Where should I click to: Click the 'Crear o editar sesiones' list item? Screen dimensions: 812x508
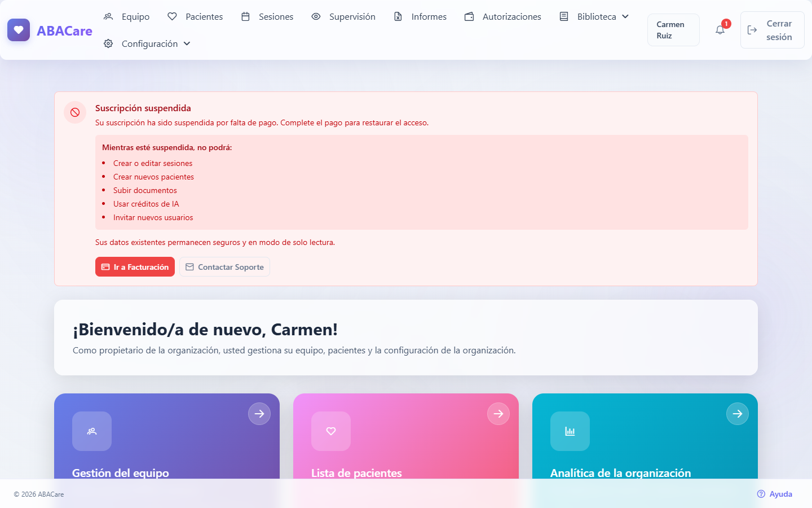(x=153, y=163)
